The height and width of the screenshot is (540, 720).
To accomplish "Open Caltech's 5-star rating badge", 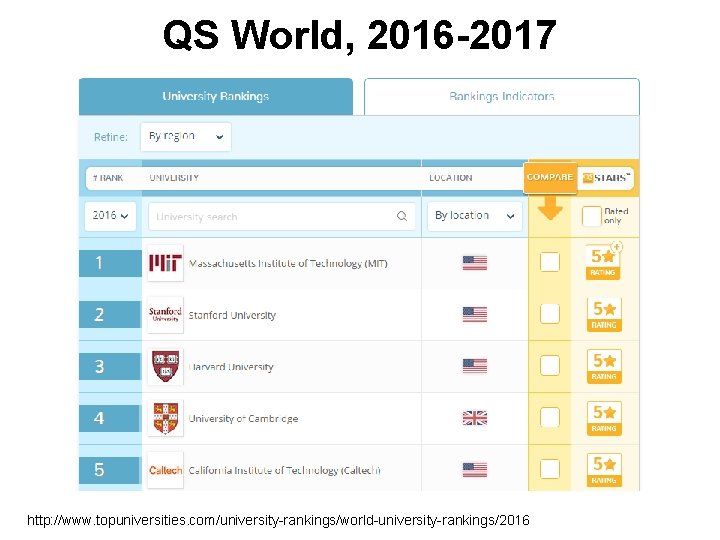I will (604, 470).
